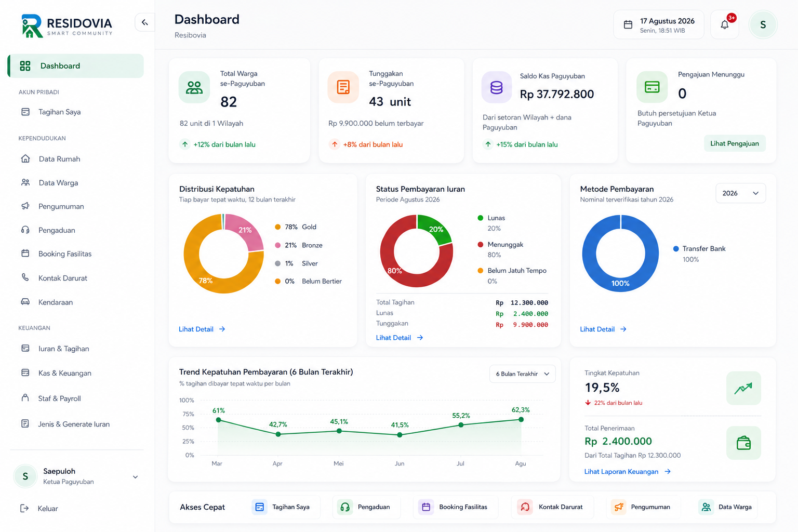
Task: Click the calendar icon beside 17 Agustus 2026
Action: tap(628, 24)
